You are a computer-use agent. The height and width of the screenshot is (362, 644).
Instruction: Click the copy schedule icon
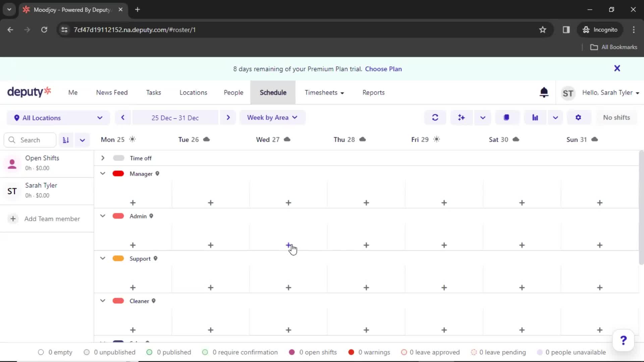(x=506, y=117)
